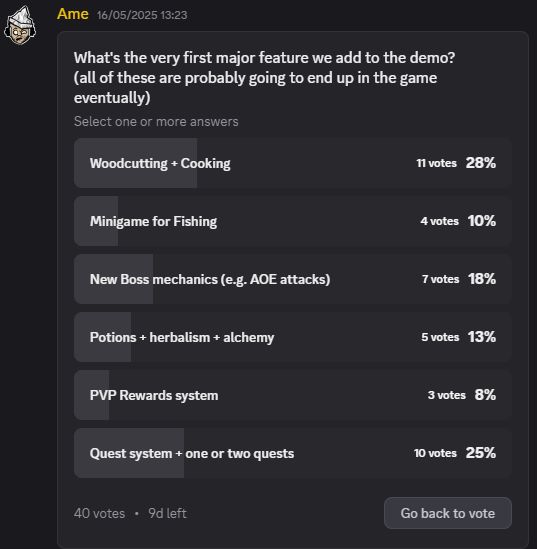Click the 4 votes count for Fishing minigame

439,221
